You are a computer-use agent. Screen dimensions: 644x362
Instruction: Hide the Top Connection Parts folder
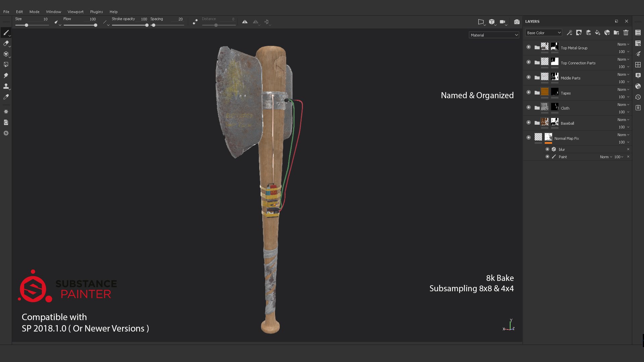tap(529, 62)
